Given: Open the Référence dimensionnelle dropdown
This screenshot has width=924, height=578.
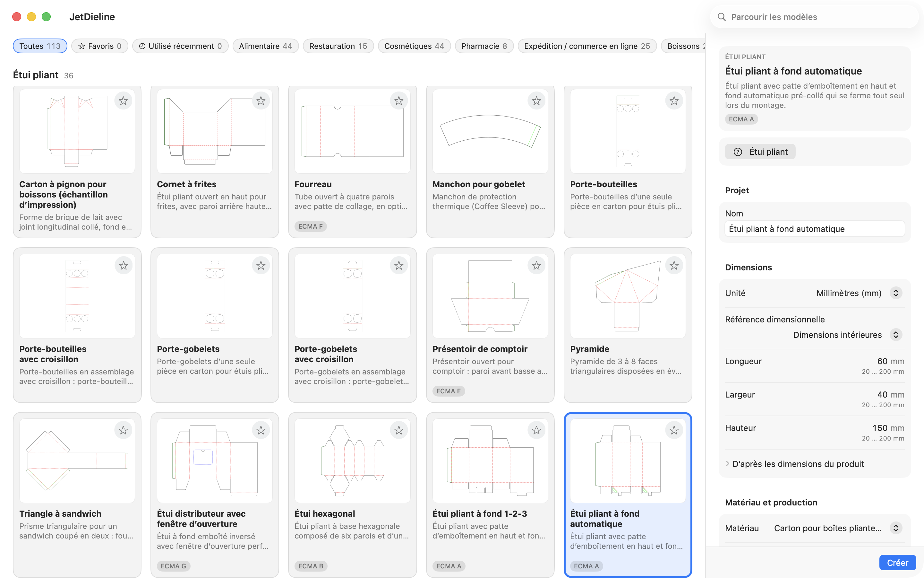Looking at the screenshot, I should pyautogui.click(x=896, y=335).
